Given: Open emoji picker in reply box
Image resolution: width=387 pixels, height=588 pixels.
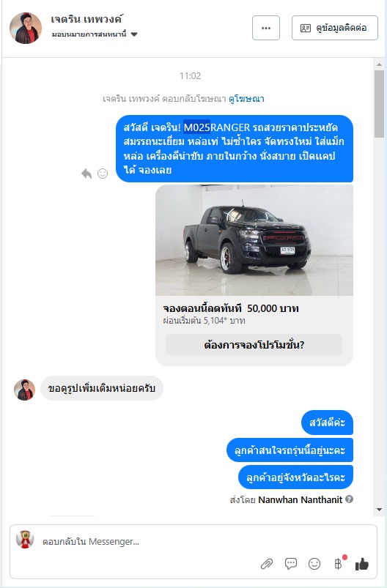Looking at the screenshot, I should (x=314, y=564).
